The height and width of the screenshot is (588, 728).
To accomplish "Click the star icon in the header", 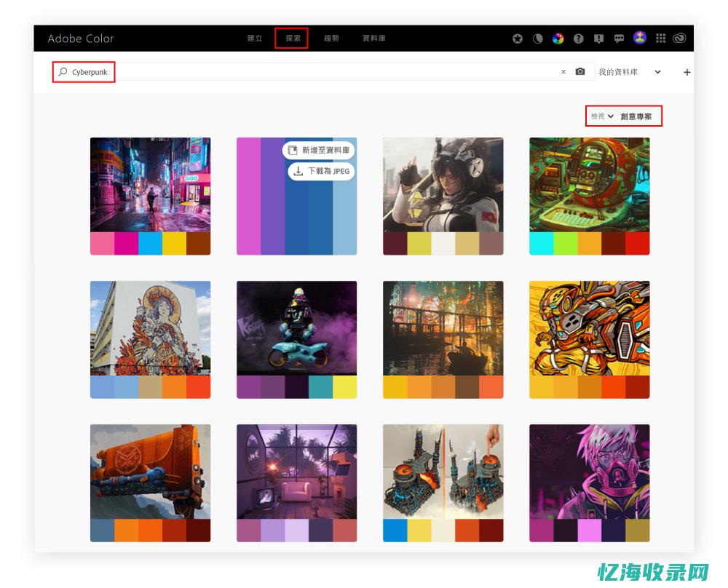I will [x=518, y=39].
